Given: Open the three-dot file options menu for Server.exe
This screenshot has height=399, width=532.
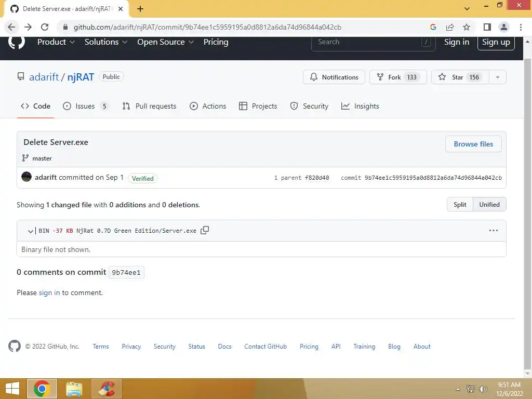Looking at the screenshot, I should pos(494,230).
